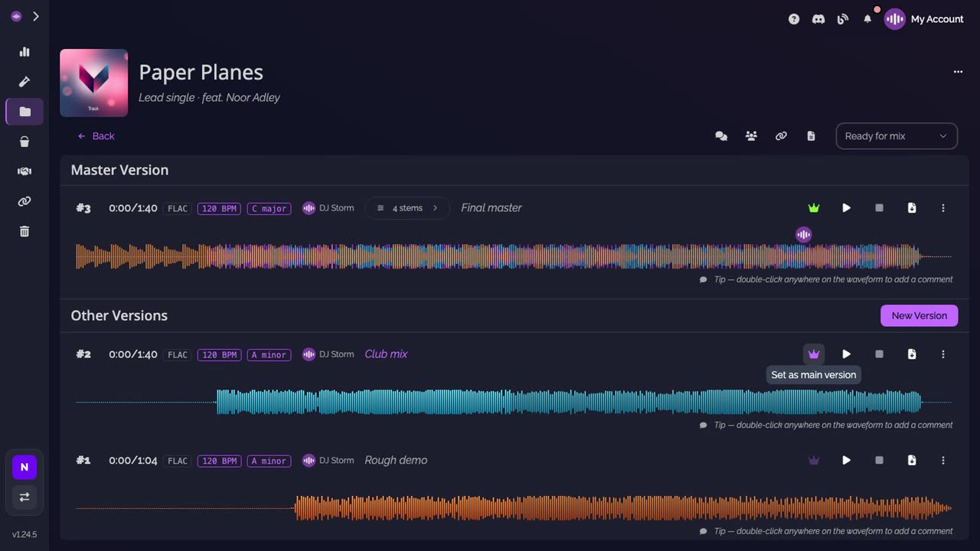Viewport: 980px width, 551px height.
Task: Open the My Account menu
Action: (x=924, y=19)
